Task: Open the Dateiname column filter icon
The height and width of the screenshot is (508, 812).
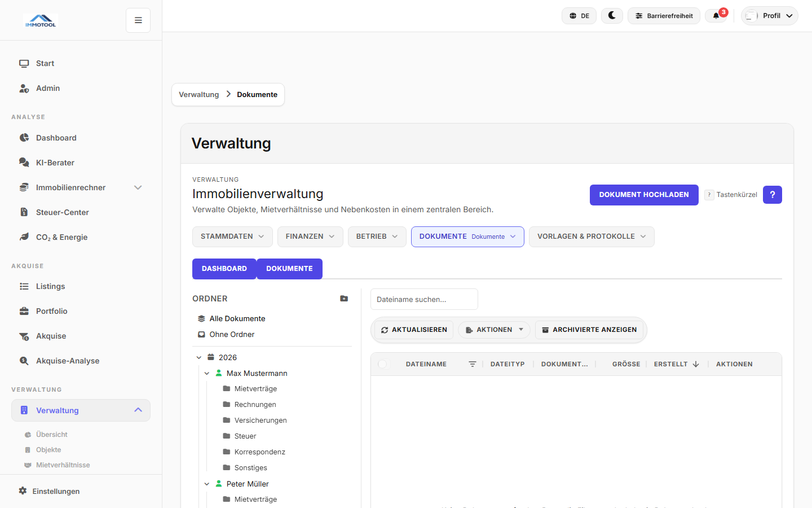Action: [473, 364]
